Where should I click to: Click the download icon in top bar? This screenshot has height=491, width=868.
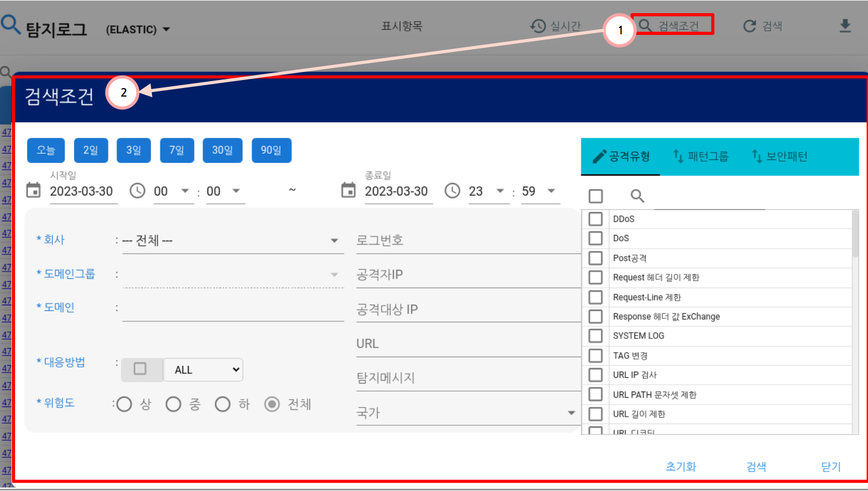845,26
